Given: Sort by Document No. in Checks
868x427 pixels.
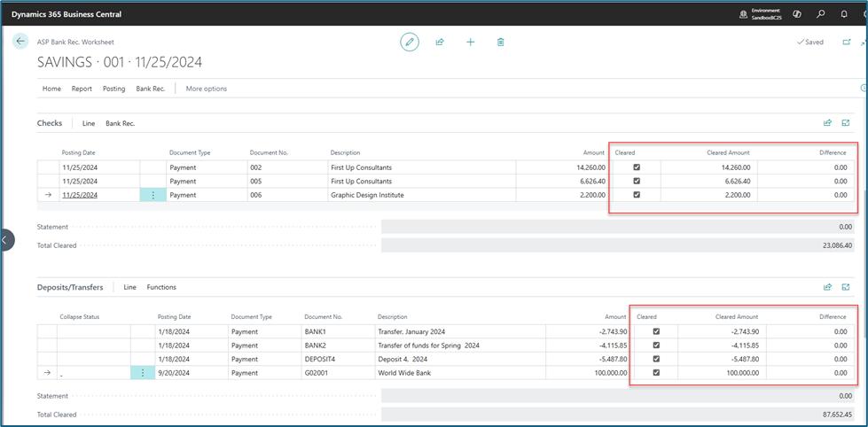Looking at the screenshot, I should (269, 152).
